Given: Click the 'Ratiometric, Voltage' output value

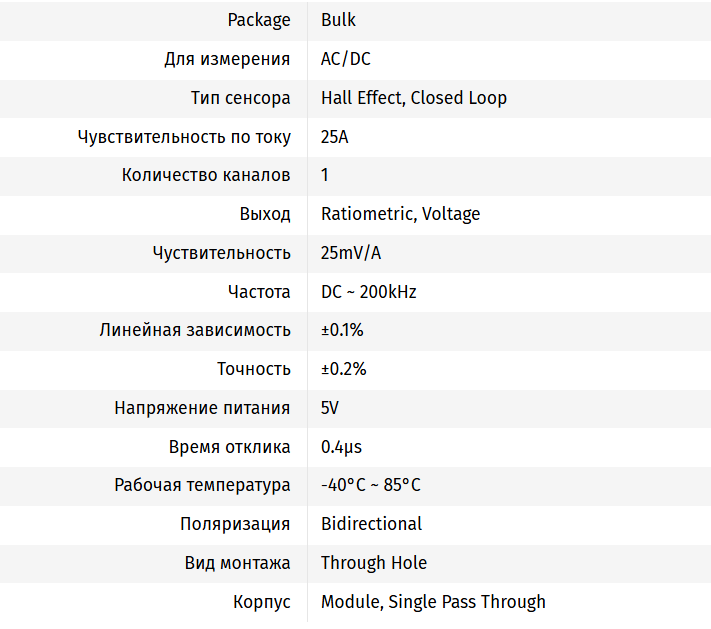Looking at the screenshot, I should [400, 214].
